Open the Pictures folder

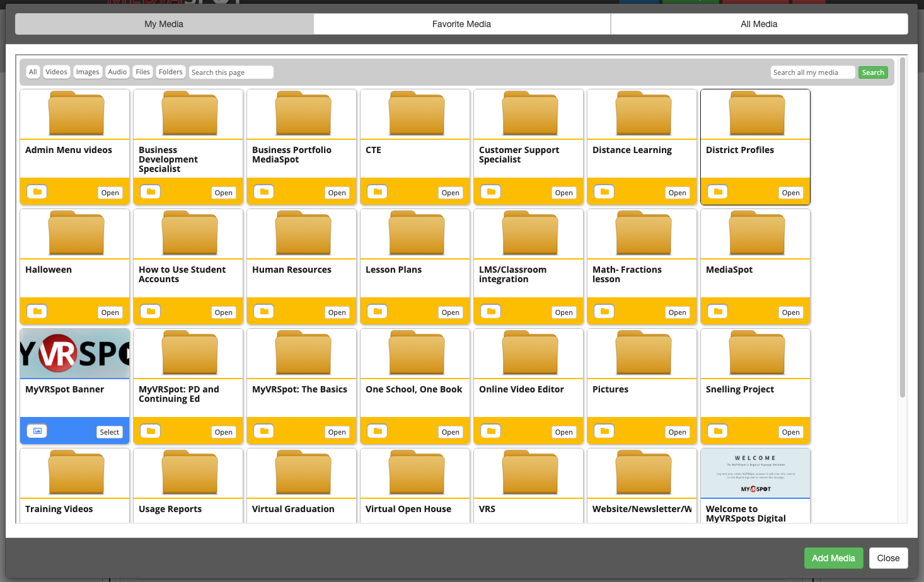coord(678,432)
